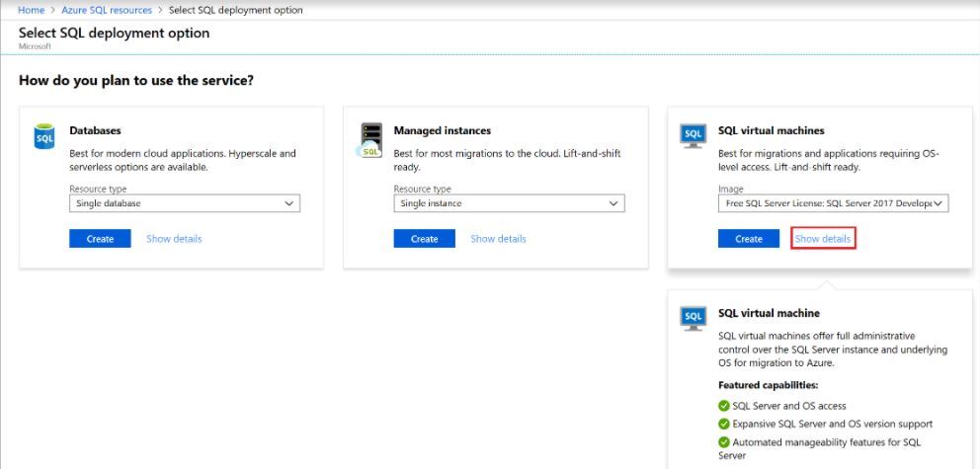Open the Single database resource type dropdown
This screenshot has height=469, width=980.
coord(185,203)
